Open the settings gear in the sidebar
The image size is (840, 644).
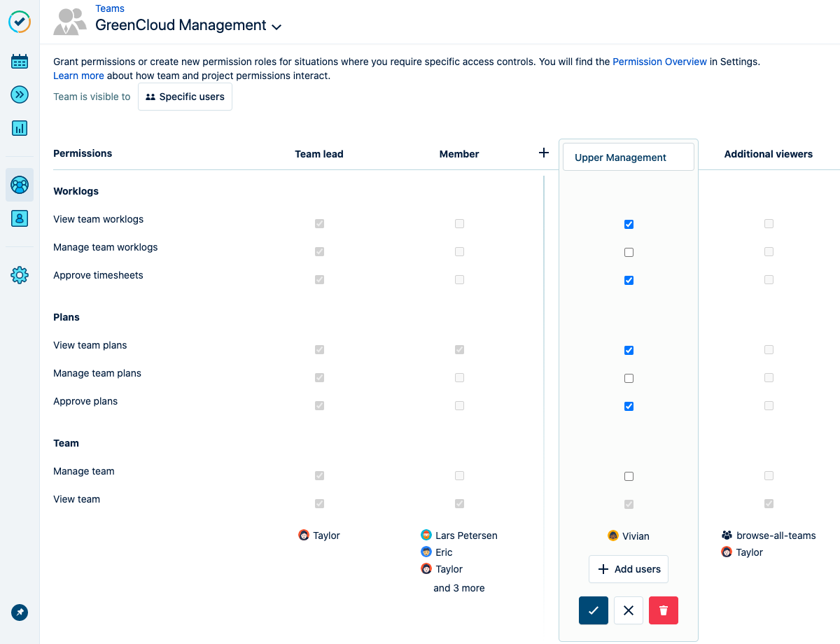coord(20,275)
